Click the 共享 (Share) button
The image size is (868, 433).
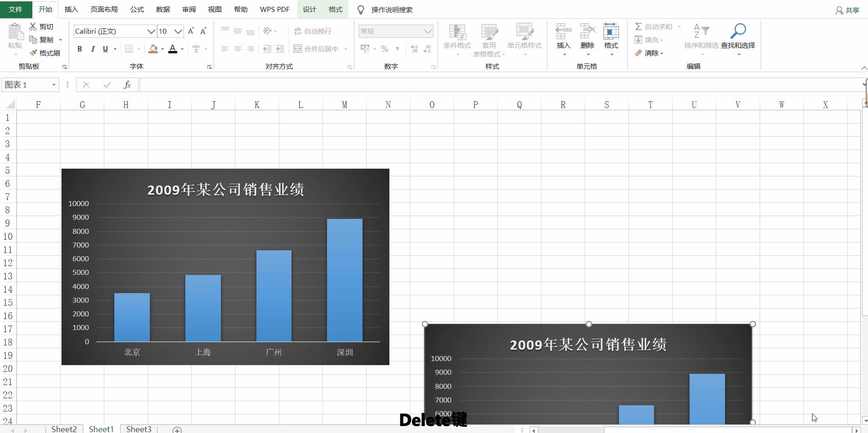point(847,9)
